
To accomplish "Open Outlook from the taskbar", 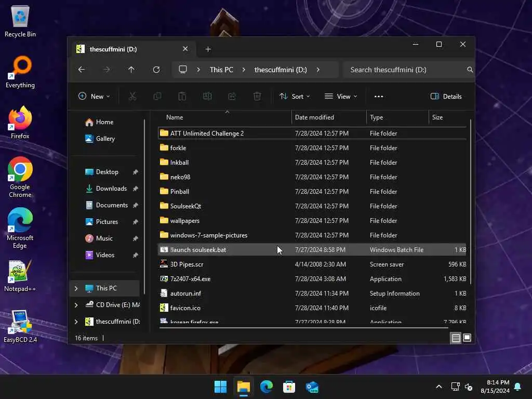I will pos(312,387).
